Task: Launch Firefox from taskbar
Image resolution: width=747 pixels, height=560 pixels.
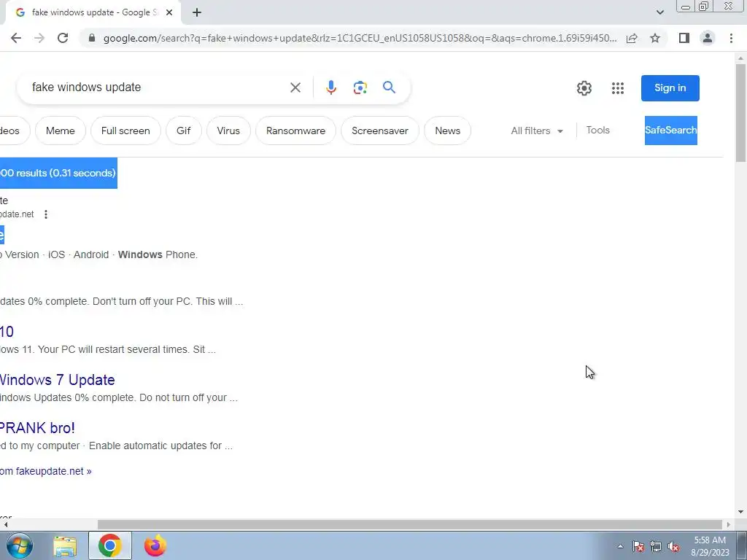Action: 155,545
